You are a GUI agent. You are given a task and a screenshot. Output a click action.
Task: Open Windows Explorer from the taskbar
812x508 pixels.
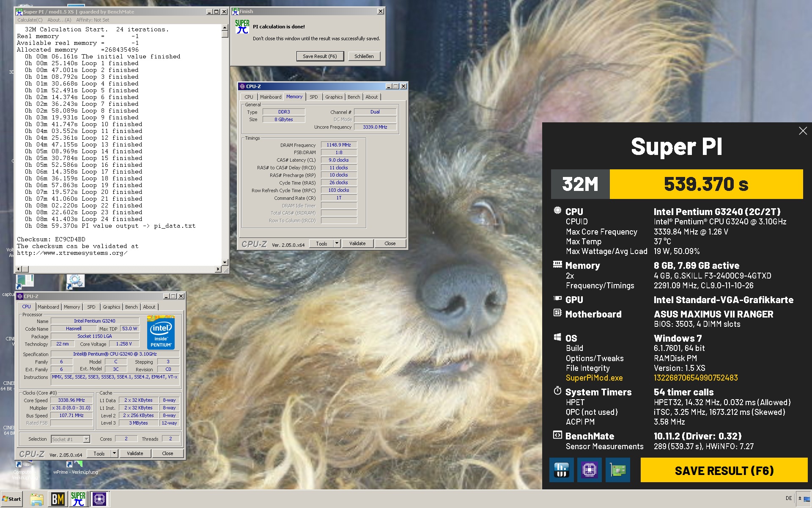coord(37,499)
